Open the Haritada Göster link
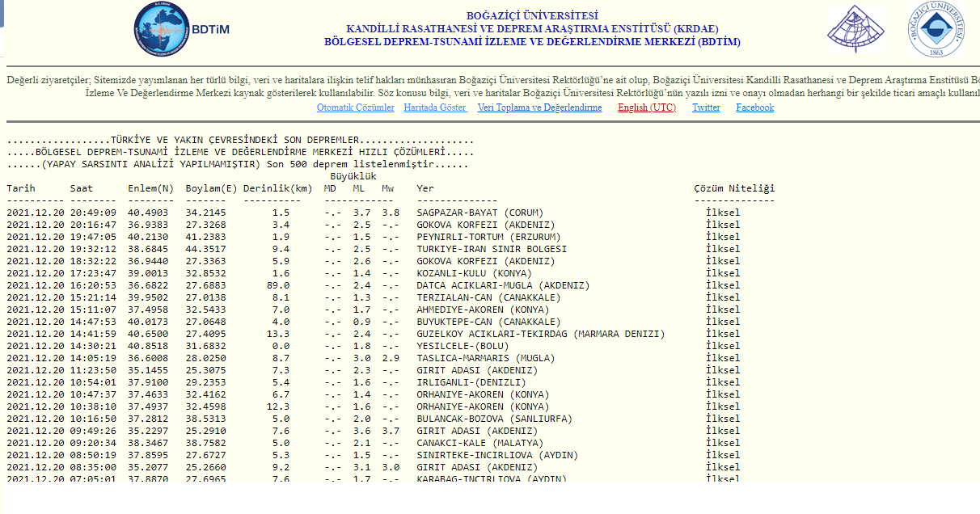 click(x=435, y=107)
